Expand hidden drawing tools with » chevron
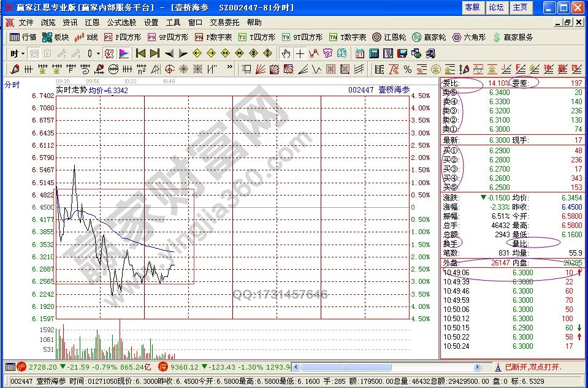588x388 pixels. click(230, 67)
